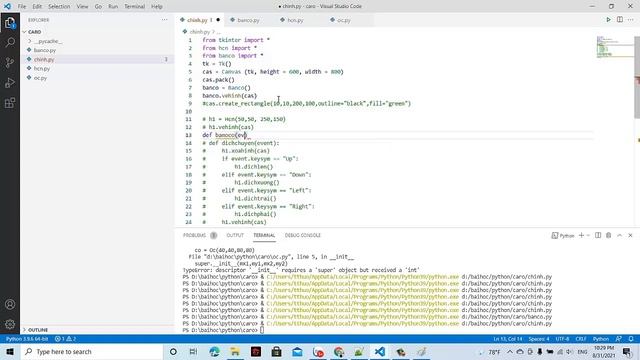Image resolution: width=640 pixels, height=360 pixels.
Task: Open Microsoft Store from taskbar
Action: 276,351
